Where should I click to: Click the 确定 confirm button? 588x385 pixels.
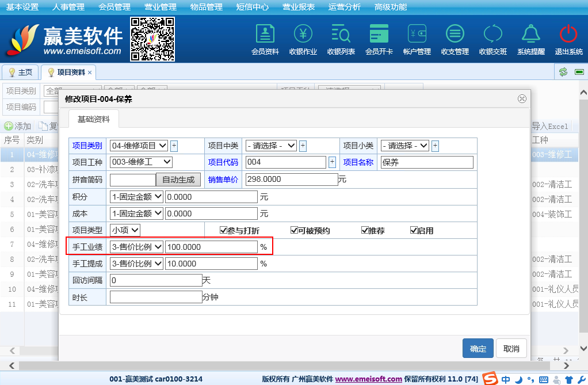pyautogui.click(x=478, y=349)
